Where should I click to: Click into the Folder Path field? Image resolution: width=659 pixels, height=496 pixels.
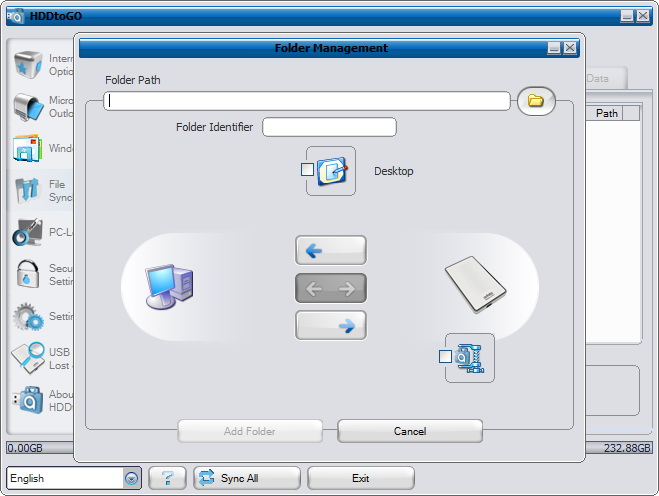(307, 101)
